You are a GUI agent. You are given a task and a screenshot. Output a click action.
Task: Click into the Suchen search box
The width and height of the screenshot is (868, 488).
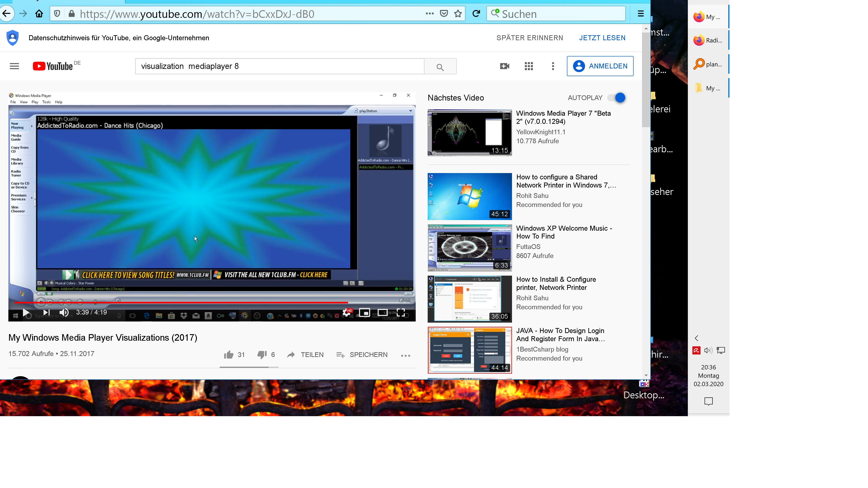(556, 14)
